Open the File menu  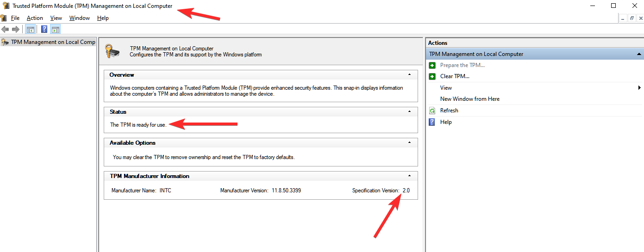point(15,18)
